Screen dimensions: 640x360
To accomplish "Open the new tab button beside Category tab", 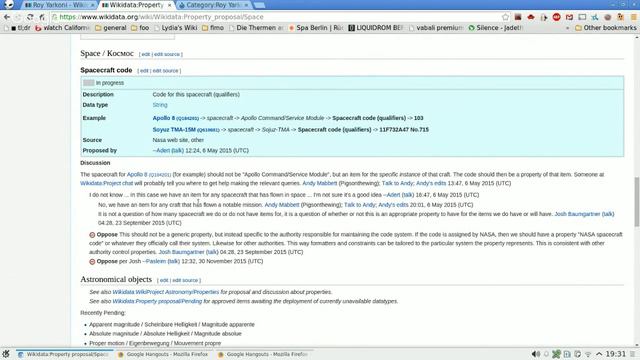I will [259, 5].
